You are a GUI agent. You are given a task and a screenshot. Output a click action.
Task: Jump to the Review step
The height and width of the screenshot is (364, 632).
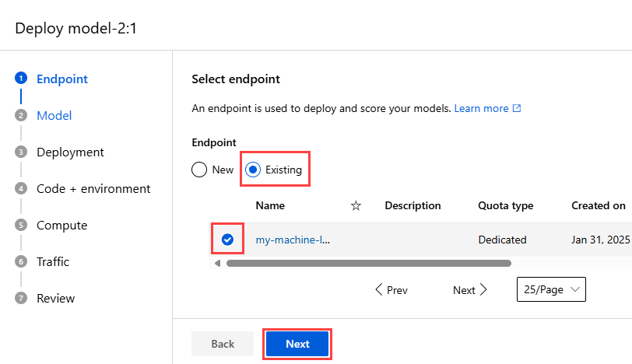(x=56, y=298)
